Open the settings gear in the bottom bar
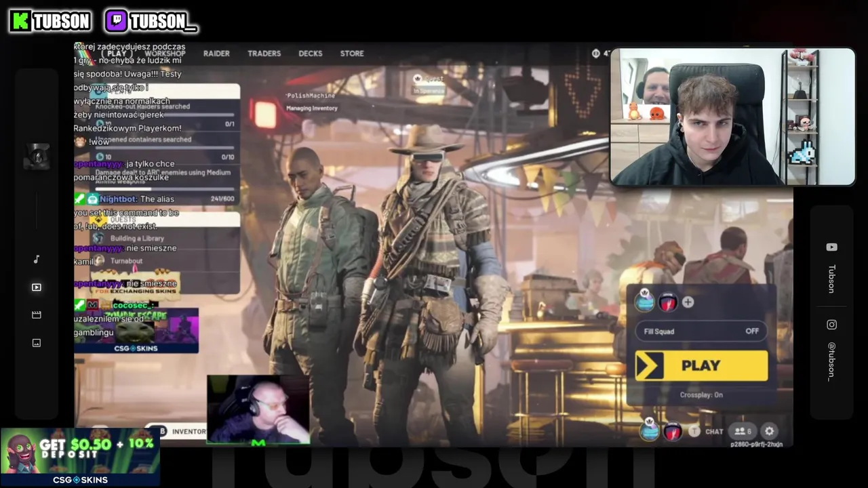Viewport: 868px width, 488px height. 769,431
